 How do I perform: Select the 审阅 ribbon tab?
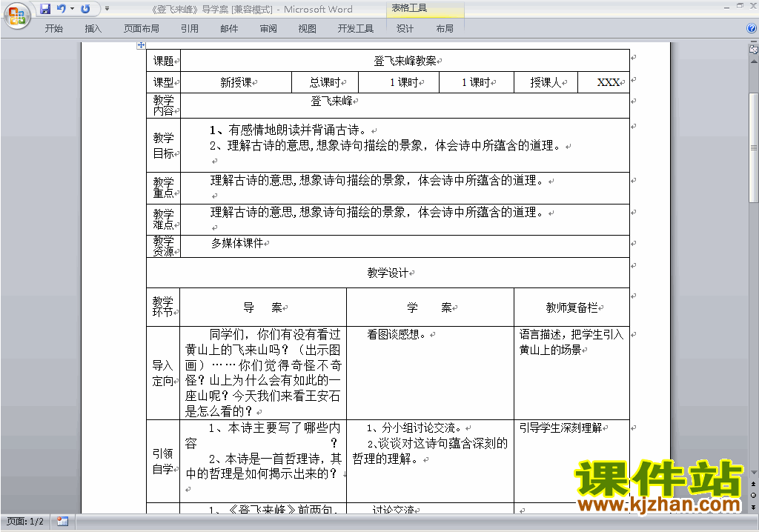pyautogui.click(x=268, y=29)
